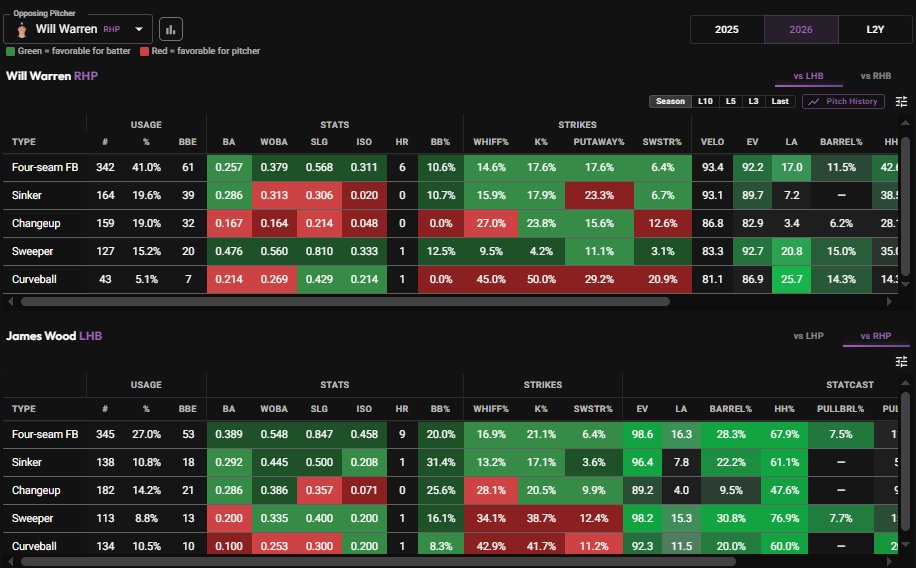
Task: Open the Pitch History button
Action: coord(843,102)
